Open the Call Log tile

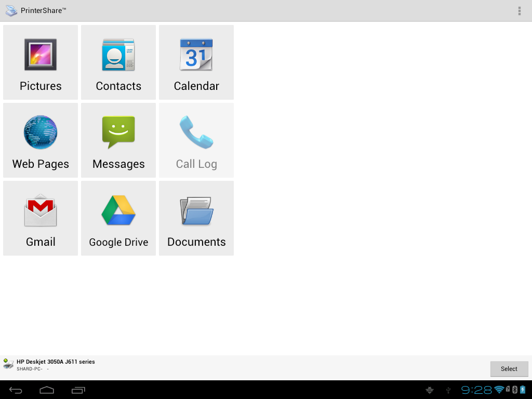coord(196,140)
